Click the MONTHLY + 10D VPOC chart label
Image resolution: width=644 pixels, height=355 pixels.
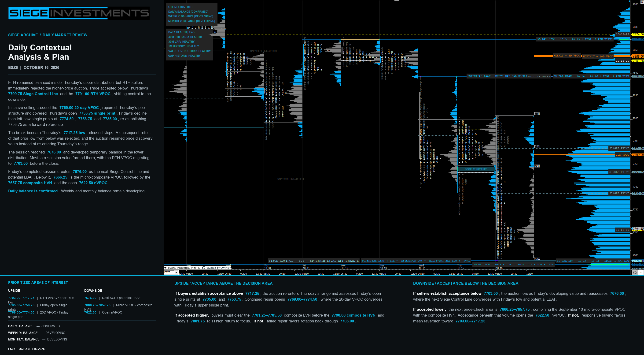[598, 56]
